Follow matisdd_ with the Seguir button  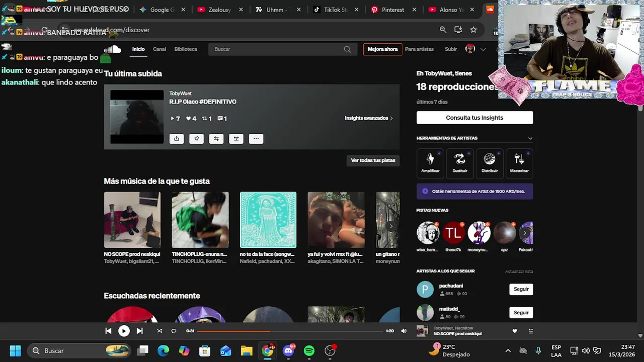pyautogui.click(x=521, y=312)
